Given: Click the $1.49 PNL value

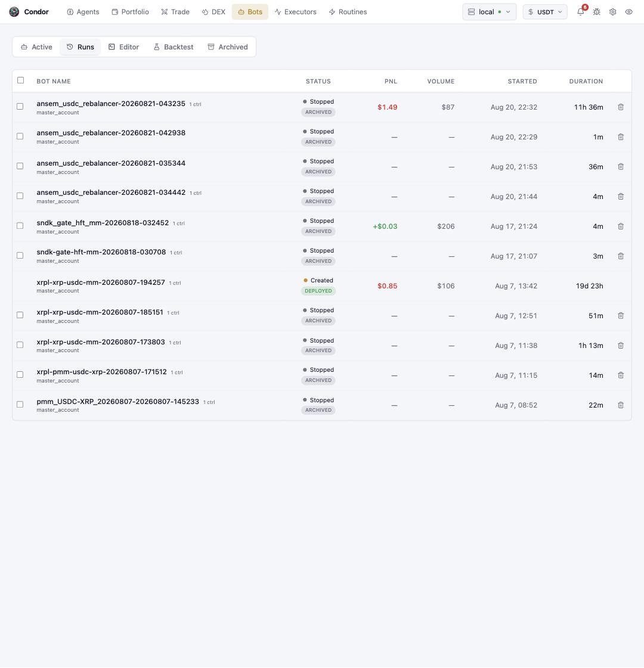Looking at the screenshot, I should coord(388,107).
